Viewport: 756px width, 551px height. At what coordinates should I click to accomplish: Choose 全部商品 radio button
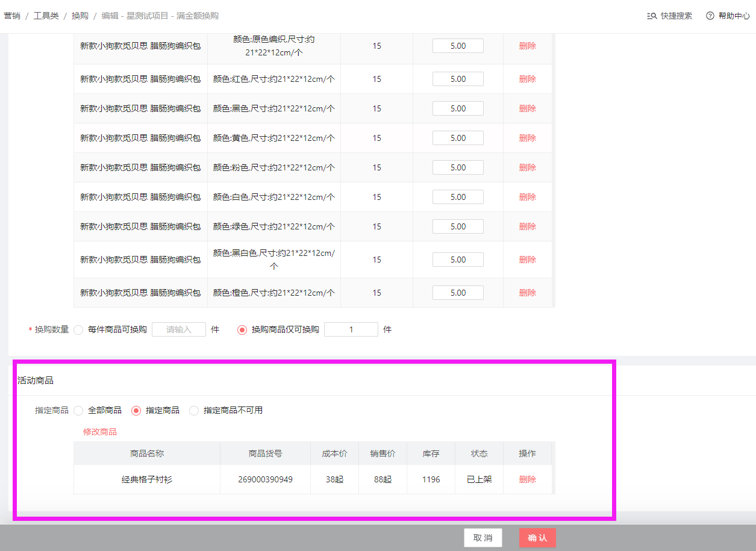click(x=78, y=411)
